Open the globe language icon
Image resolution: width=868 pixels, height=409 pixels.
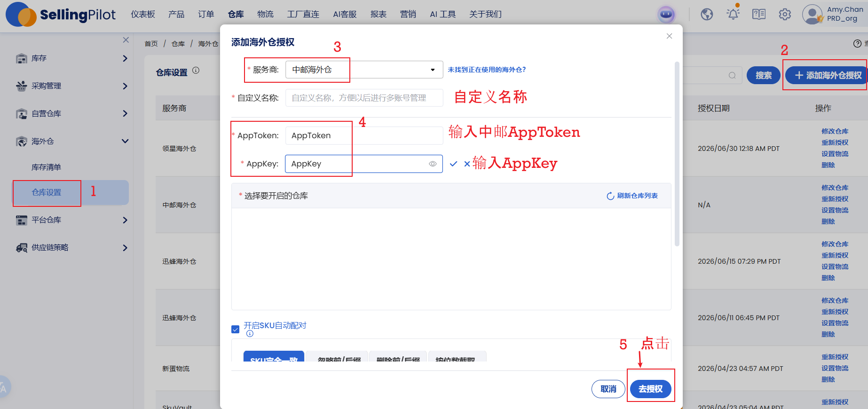click(x=707, y=15)
